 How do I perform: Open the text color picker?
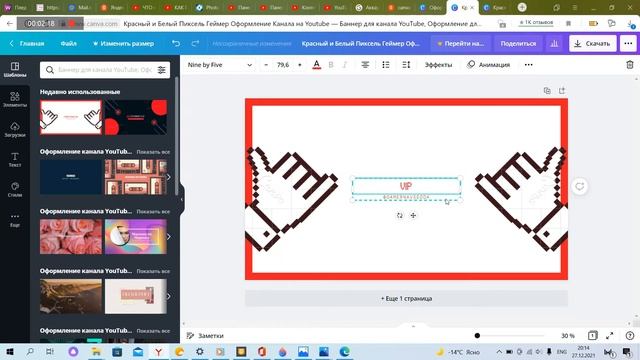[316, 65]
